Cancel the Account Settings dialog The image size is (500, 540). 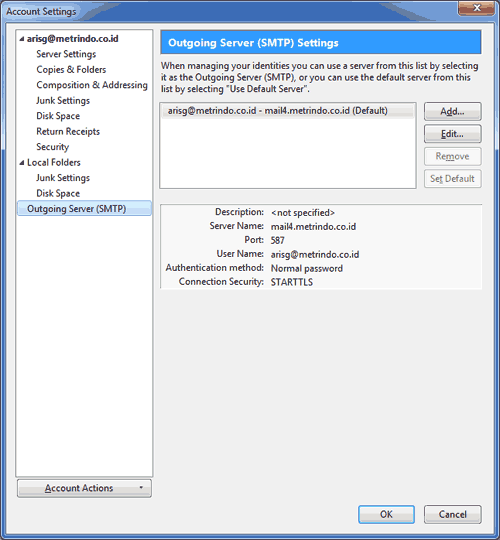[x=452, y=515]
